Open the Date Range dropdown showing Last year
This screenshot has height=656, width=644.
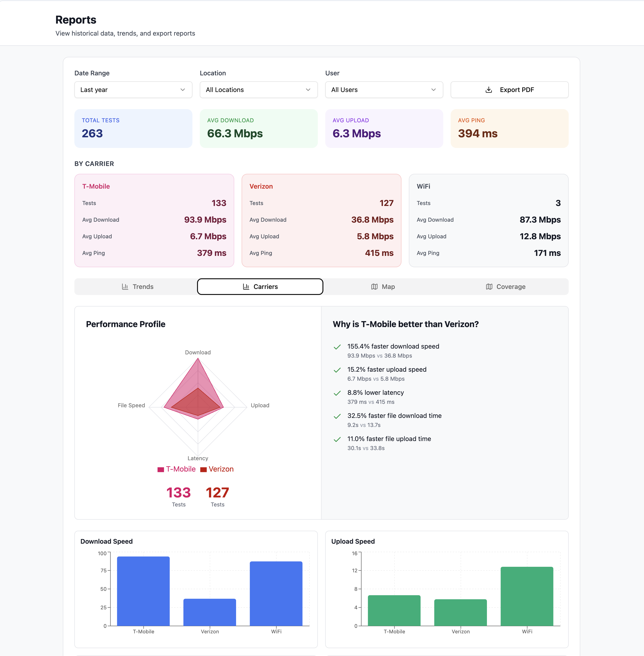[133, 90]
